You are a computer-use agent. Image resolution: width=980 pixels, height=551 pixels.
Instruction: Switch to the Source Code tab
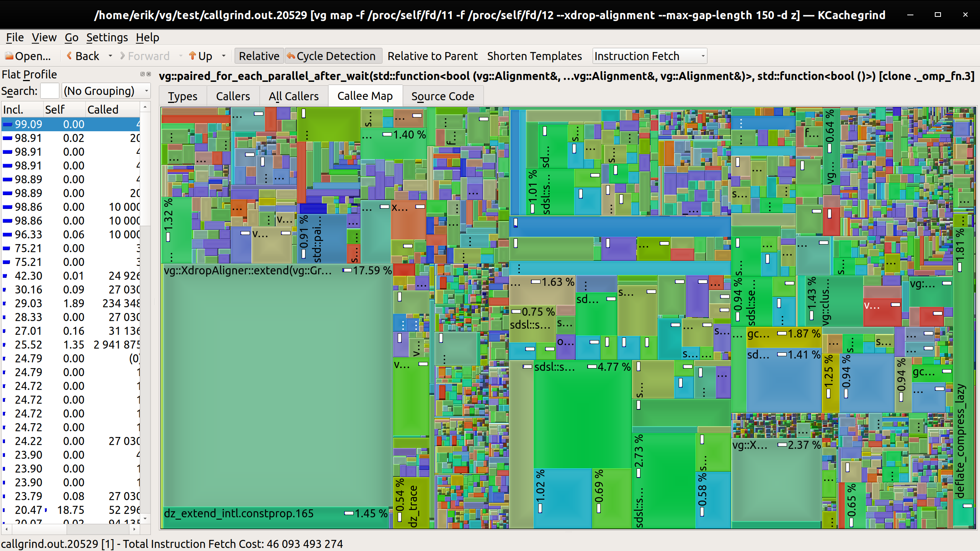click(x=443, y=96)
